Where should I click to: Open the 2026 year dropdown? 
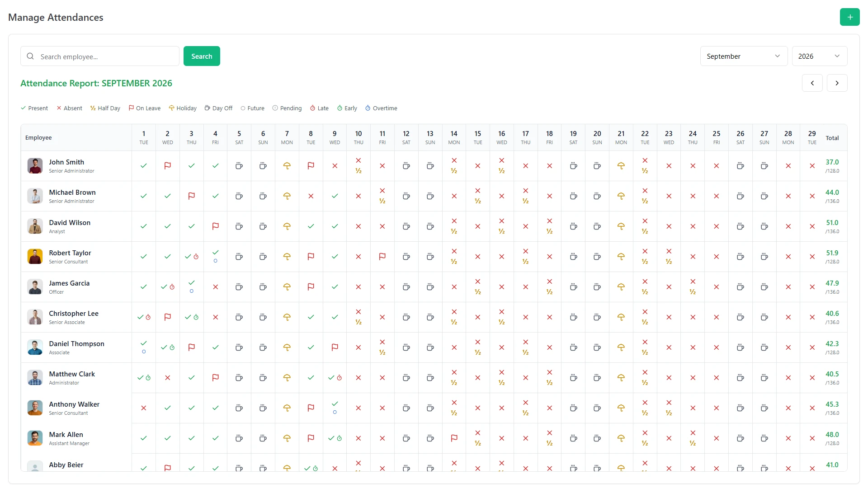819,56
